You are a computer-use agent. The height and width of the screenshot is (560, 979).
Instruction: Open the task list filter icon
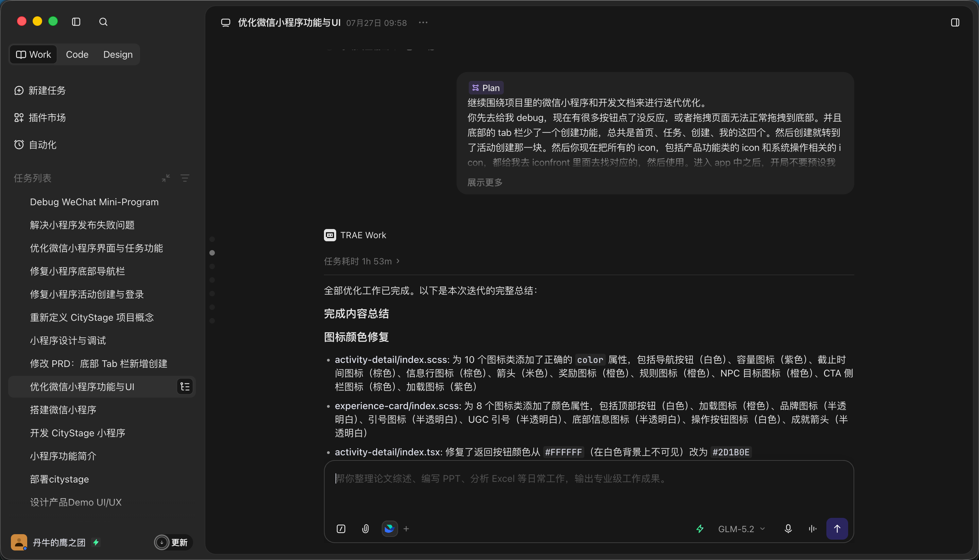tap(185, 178)
